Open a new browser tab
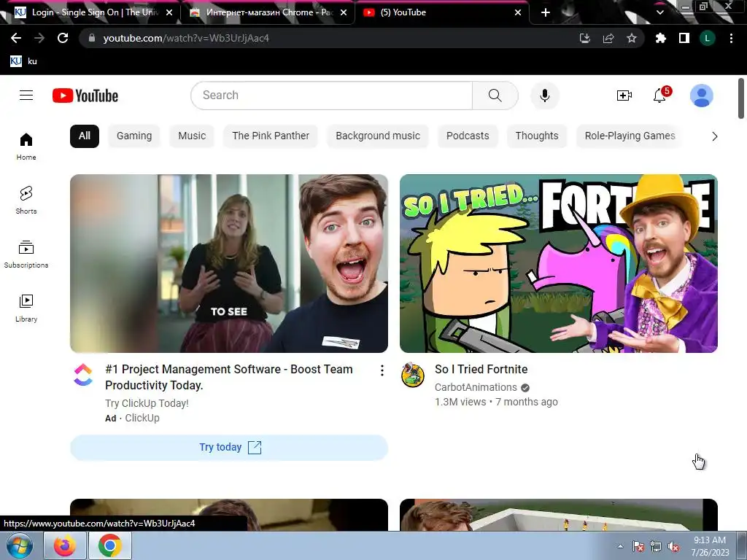Image resolution: width=747 pixels, height=560 pixels. pos(546,12)
